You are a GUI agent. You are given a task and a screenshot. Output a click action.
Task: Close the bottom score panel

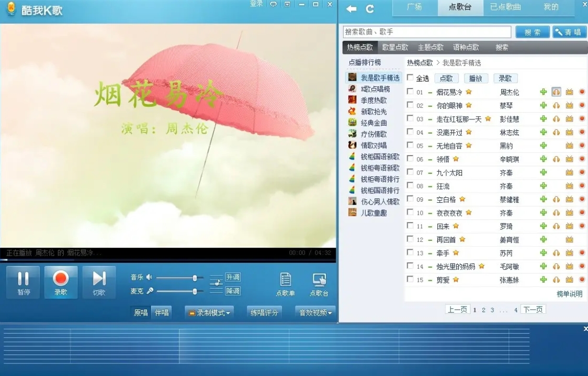point(585,329)
